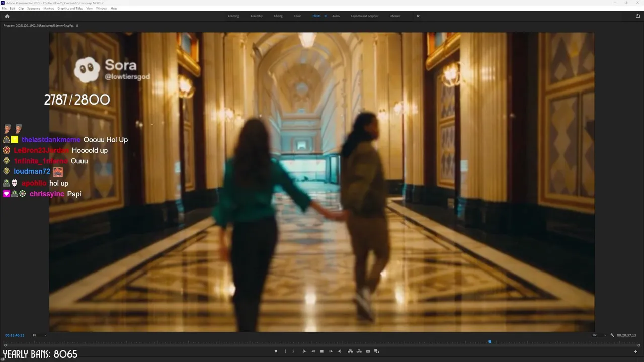Click the Add Marker button

point(276,351)
